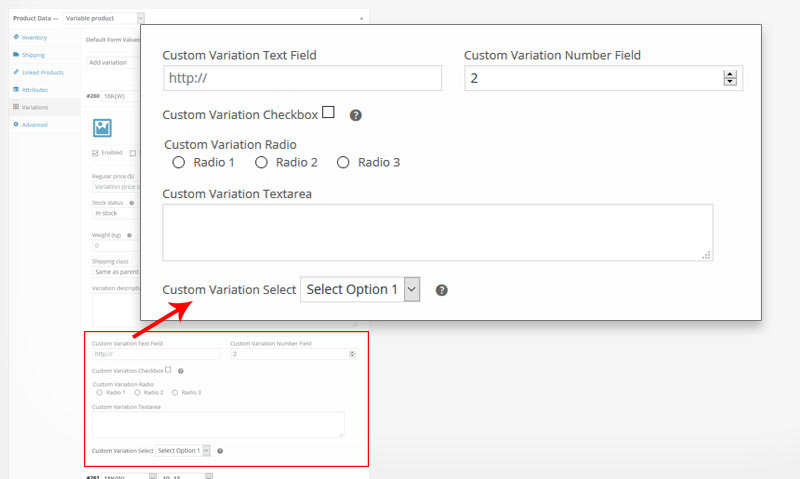Viewport: 800px width, 479px height.
Task: Click the Advanced gear icon
Action: click(16, 124)
